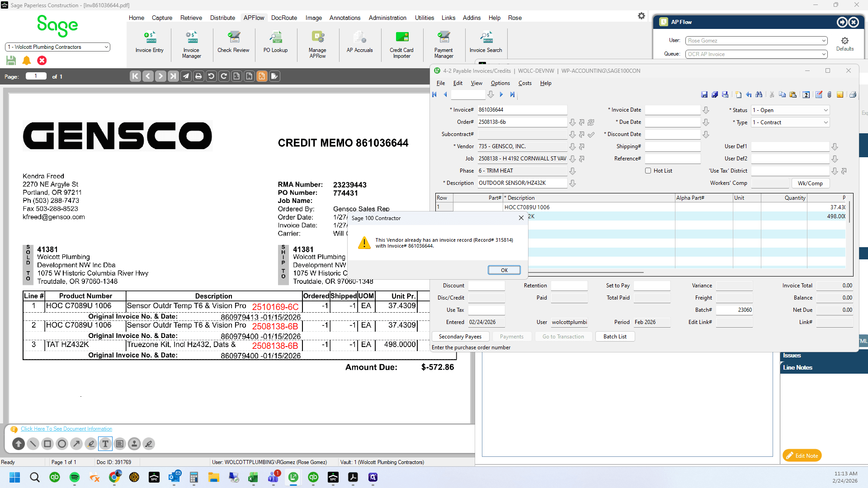
Task: Click the orange fit-to-page viewer icon
Action: (x=262, y=76)
